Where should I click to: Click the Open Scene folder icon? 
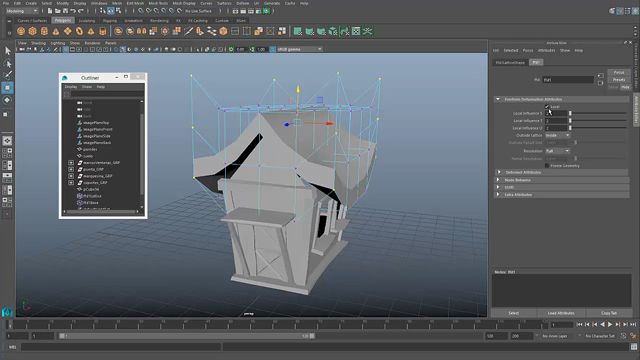pos(58,11)
